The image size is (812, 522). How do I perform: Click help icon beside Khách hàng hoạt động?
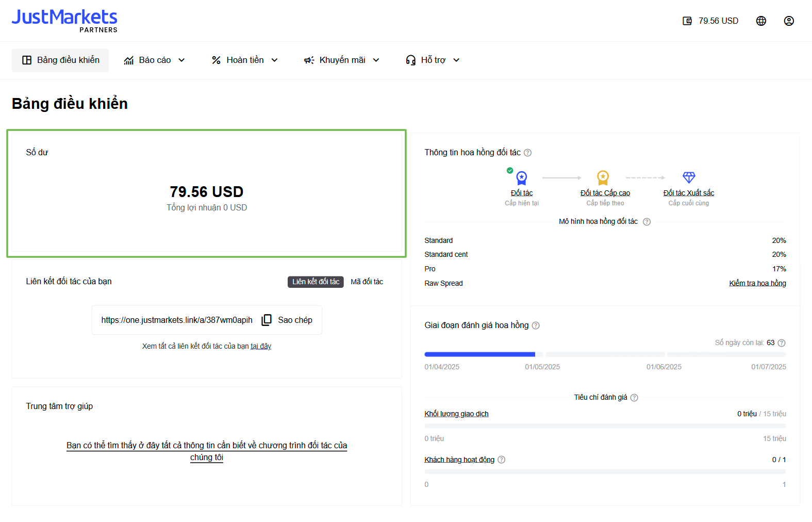click(x=501, y=460)
